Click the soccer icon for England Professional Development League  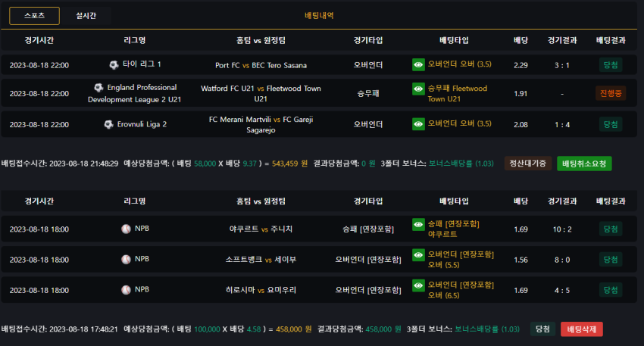[x=98, y=87]
